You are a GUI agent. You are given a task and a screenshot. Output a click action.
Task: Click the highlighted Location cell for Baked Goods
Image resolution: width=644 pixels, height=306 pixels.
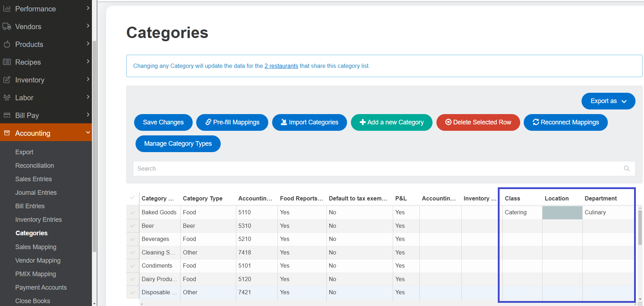coord(562,213)
